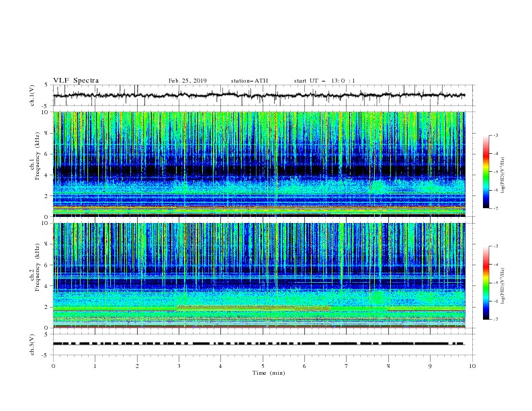Viewport: 532px width, 411px height.
Task: Click inside the ch.2 spectrogram panel
Action: (x=259, y=275)
